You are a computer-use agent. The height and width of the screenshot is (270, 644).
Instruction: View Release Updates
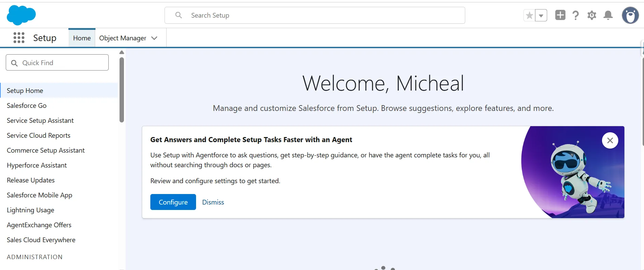[x=31, y=180]
